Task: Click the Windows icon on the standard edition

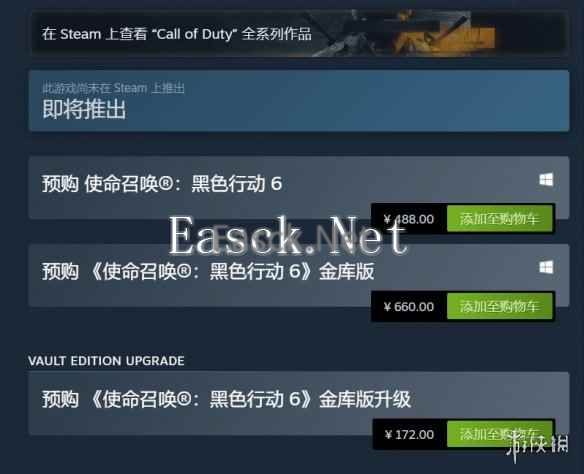Action: point(546,180)
